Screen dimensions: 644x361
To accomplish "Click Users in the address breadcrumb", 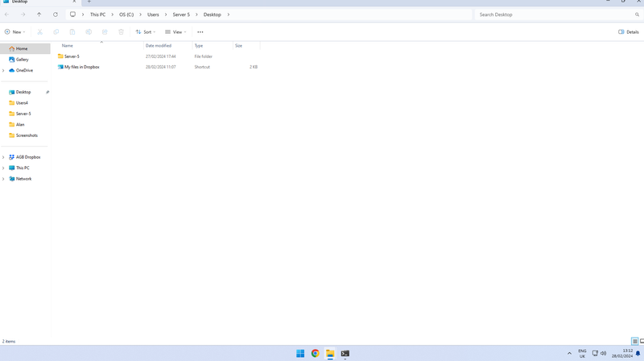I will [x=153, y=15].
